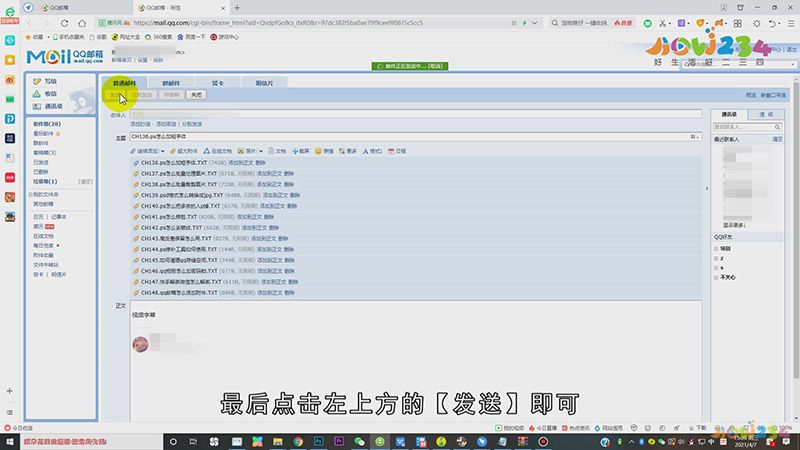This screenshot has height=450, width=800.
Task: Open the 通讯录 contacts icon in sidebar
Action: pyautogui.click(x=37, y=106)
